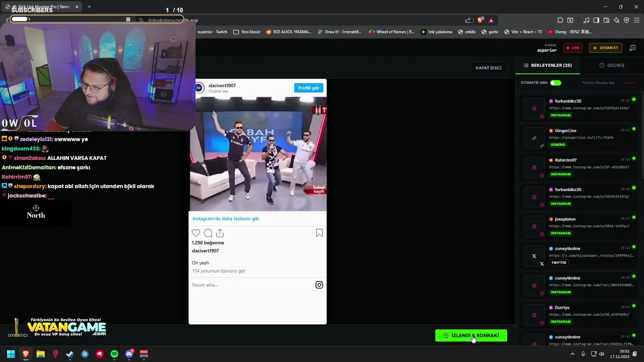Click the TWITTER tag on cuneytkrdmr entry
Viewport: 644px width, 362px height.
558,262
